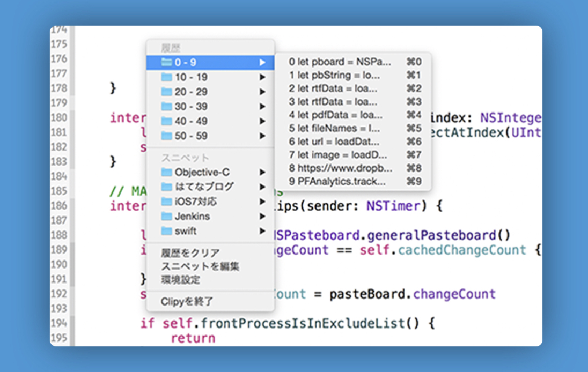
Task: Click the folder icon beside 50 - 59
Action: point(166,136)
